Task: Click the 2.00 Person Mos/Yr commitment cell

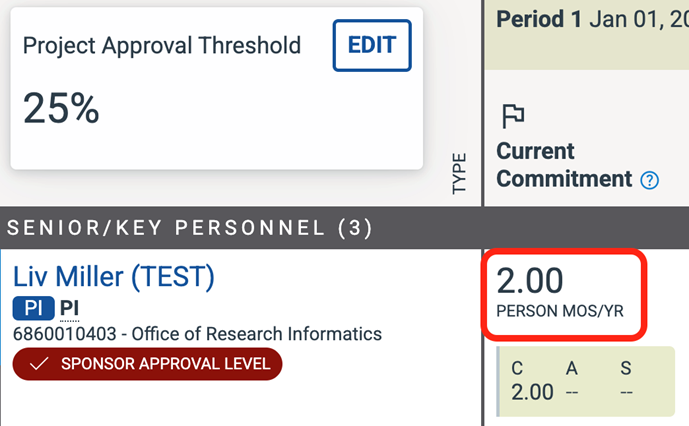Action: point(564,295)
